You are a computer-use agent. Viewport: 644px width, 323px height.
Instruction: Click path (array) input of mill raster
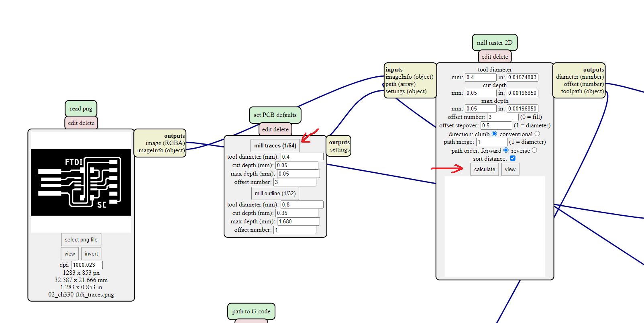coord(400,84)
